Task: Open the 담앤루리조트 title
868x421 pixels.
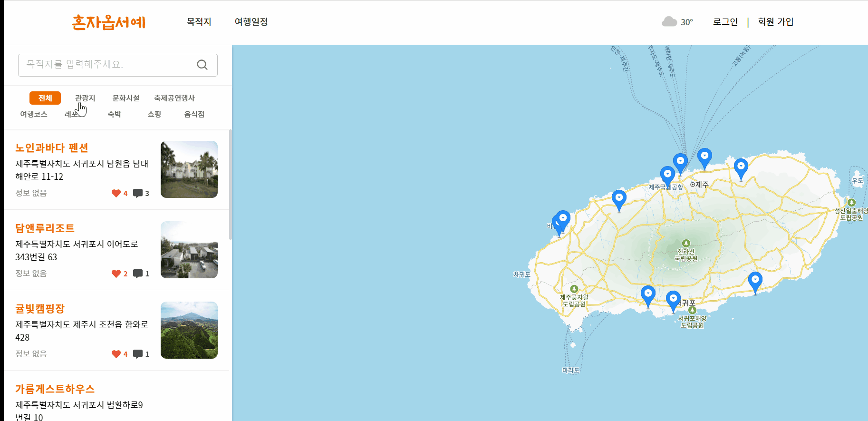Action: 45,228
